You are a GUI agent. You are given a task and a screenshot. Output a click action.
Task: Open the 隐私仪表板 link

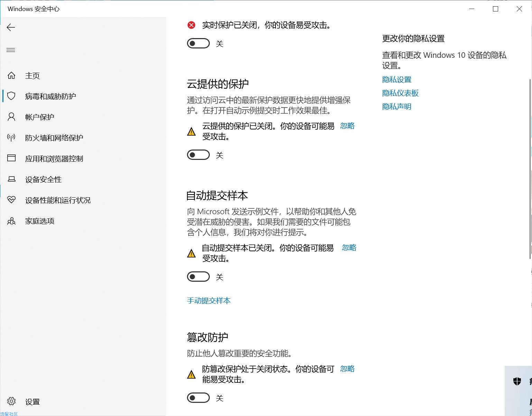click(400, 93)
